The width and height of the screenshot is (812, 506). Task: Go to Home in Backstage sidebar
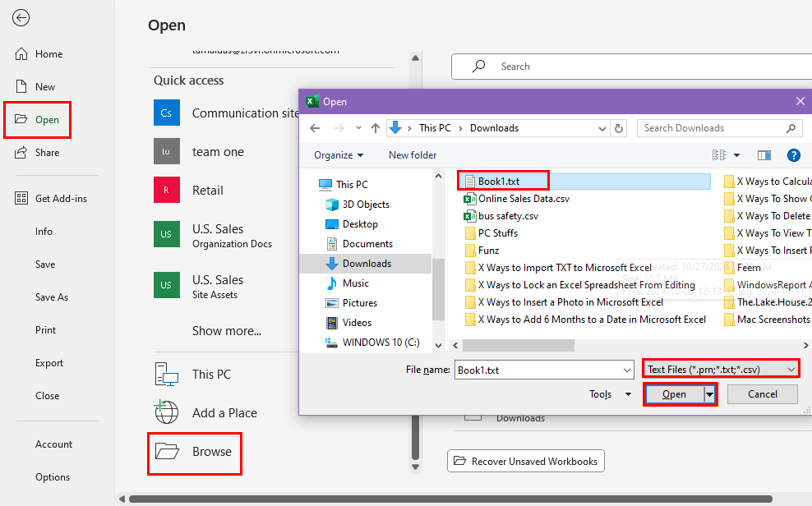pos(39,54)
